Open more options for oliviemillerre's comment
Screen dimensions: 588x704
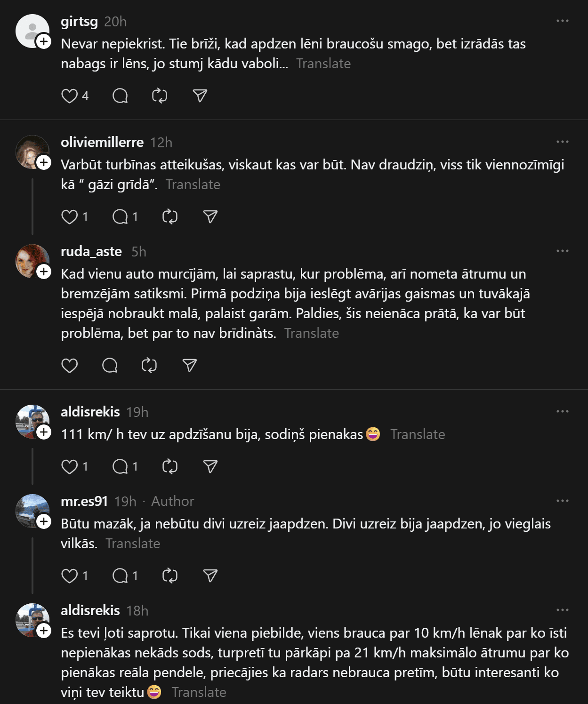[x=562, y=142]
